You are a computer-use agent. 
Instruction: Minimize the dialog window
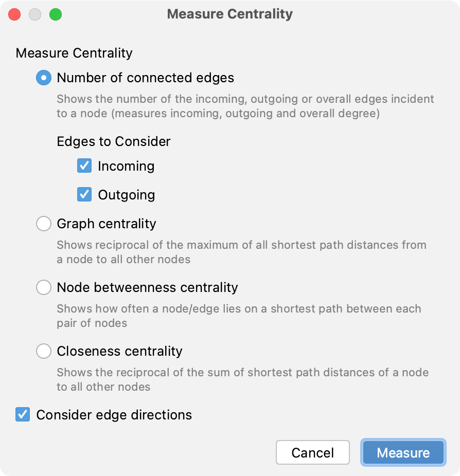pos(35,14)
